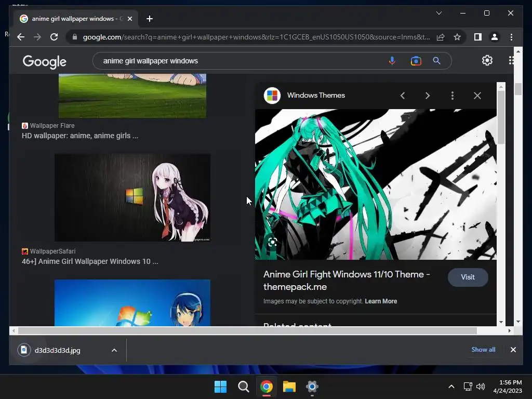The width and height of the screenshot is (532, 399).
Task: Open clock and date 1:56 PM
Action: pyautogui.click(x=507, y=387)
